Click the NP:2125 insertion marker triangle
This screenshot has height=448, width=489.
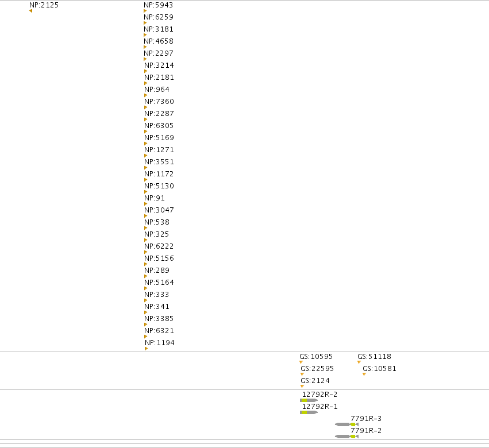click(x=30, y=11)
